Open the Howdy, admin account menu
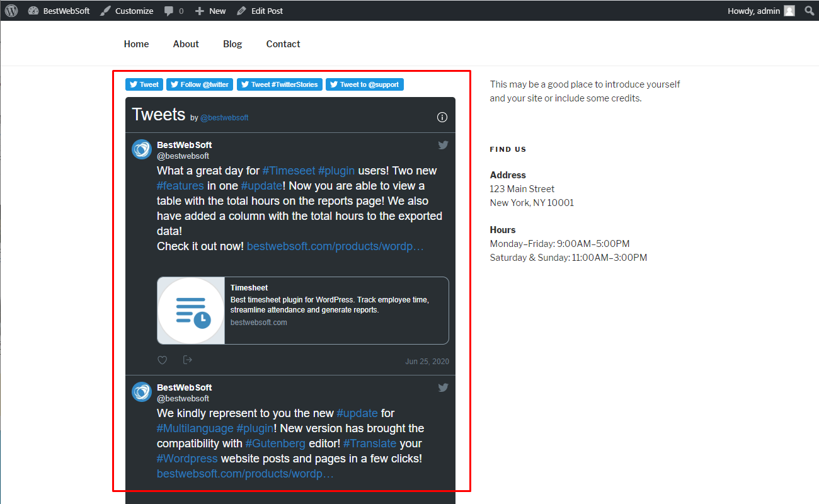Viewport: 819px width, 504px height. point(761,11)
